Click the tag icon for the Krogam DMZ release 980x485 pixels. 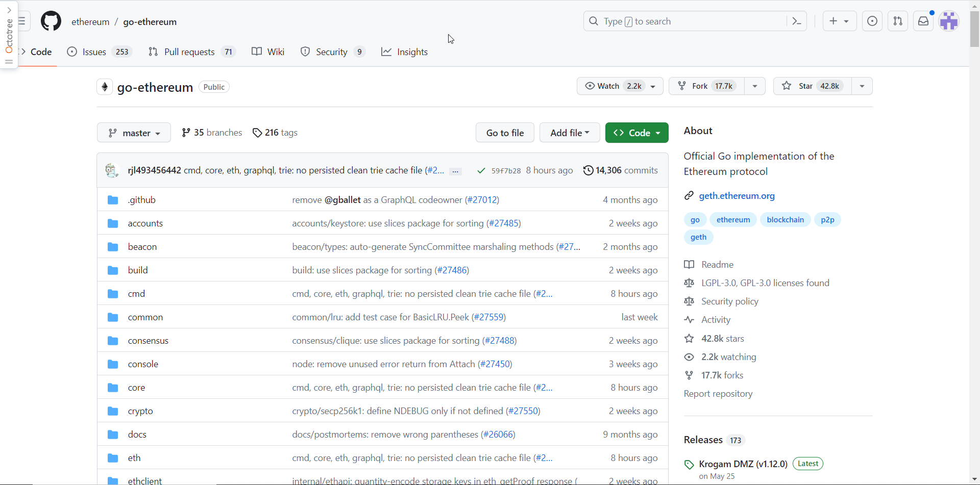point(689,465)
